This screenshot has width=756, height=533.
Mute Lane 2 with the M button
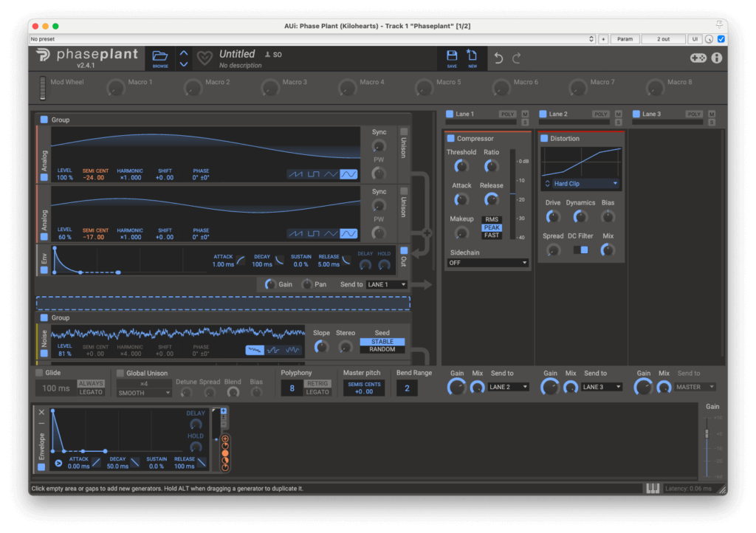pos(619,114)
